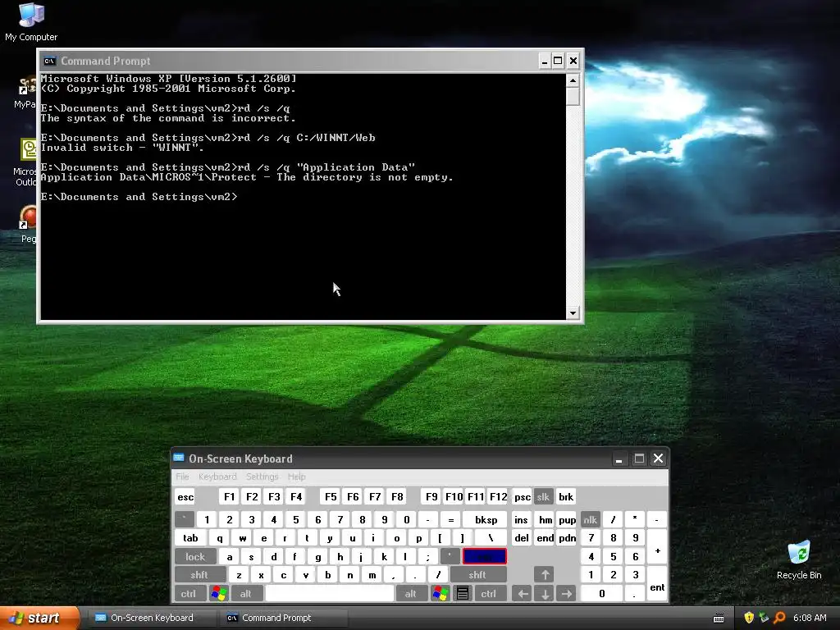Minimize the On-Screen Keyboard window
Screen dimensions: 840x630
(x=619, y=459)
